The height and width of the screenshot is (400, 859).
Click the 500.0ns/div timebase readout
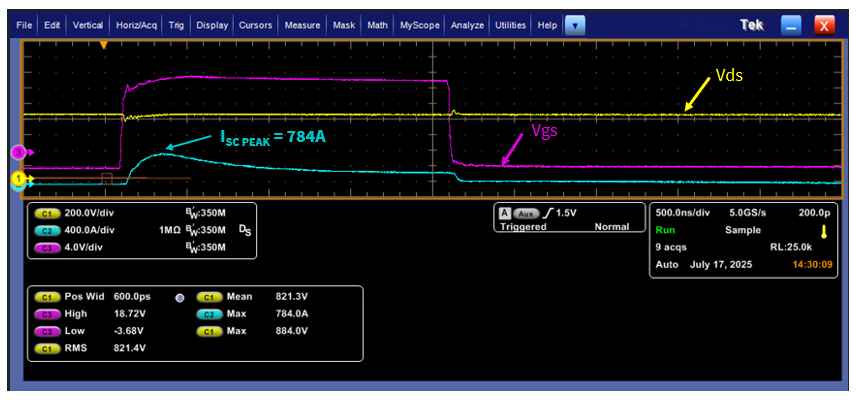683,212
